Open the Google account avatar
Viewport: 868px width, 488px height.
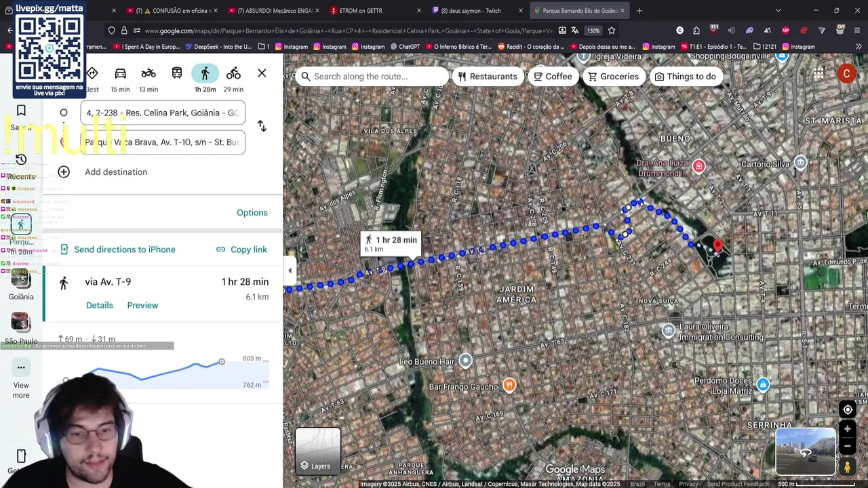tap(846, 73)
